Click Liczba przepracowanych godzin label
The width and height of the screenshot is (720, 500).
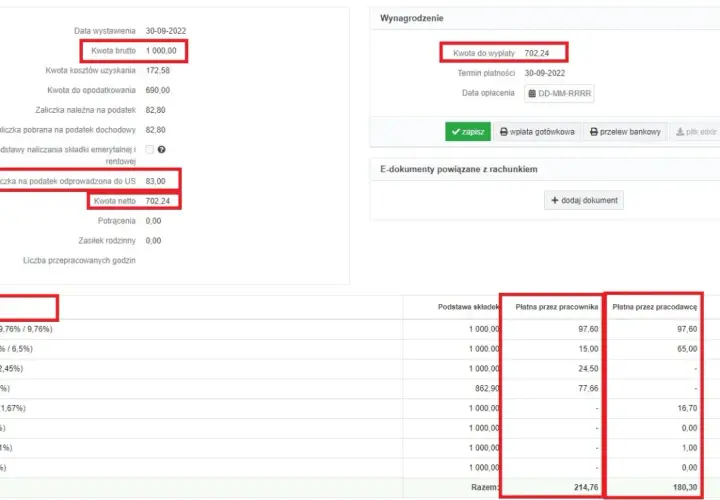(79, 260)
